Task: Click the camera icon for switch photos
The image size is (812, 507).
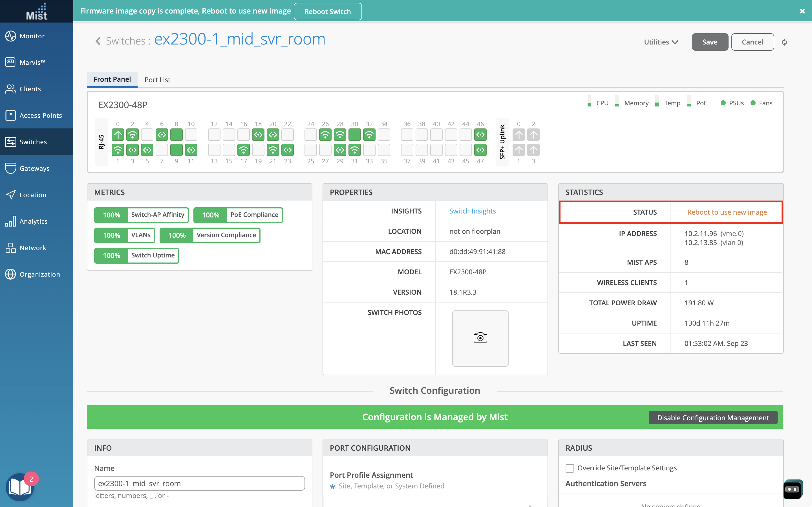Action: [x=480, y=338]
